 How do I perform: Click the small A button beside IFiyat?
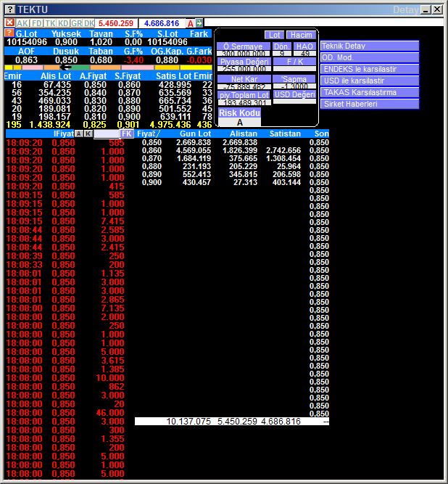coord(79,134)
